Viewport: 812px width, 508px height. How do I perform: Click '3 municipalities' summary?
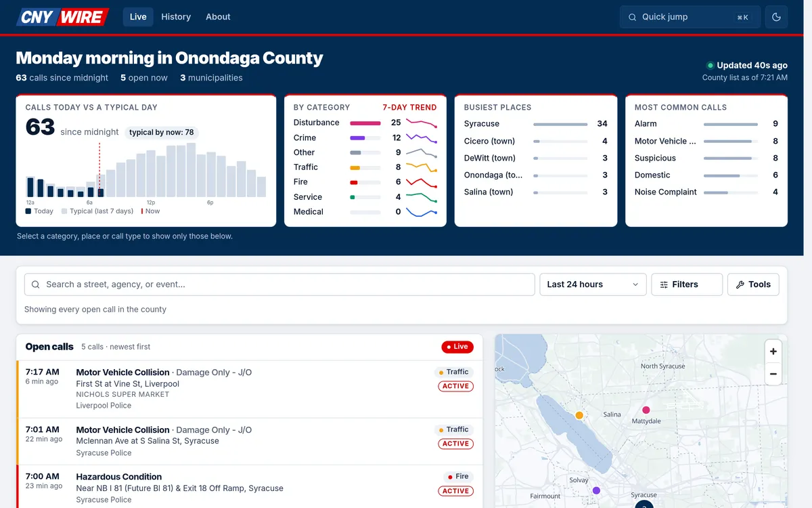click(211, 78)
